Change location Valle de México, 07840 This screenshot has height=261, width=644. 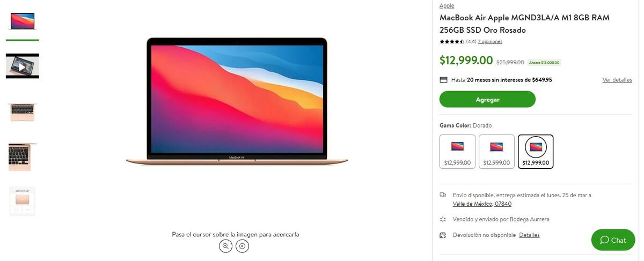[482, 204]
